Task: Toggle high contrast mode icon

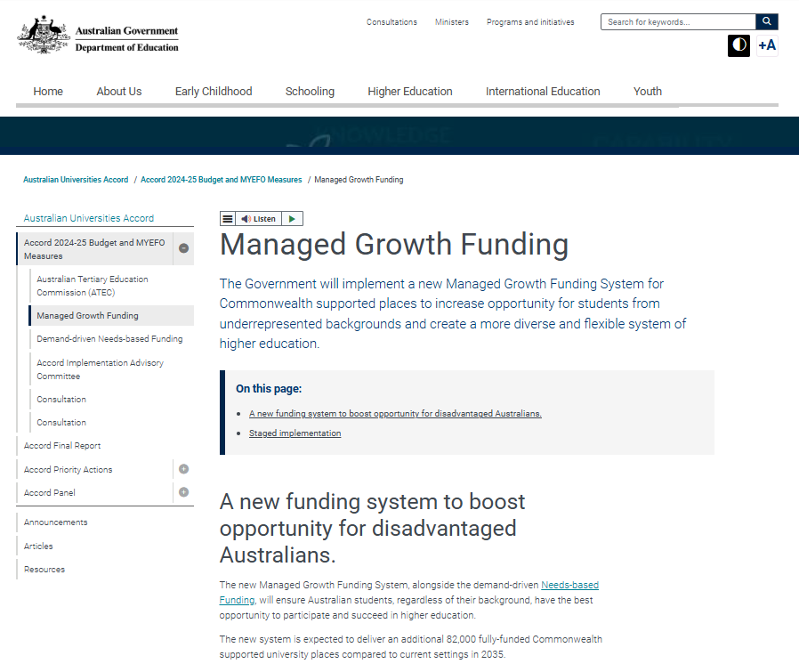Action: point(738,45)
